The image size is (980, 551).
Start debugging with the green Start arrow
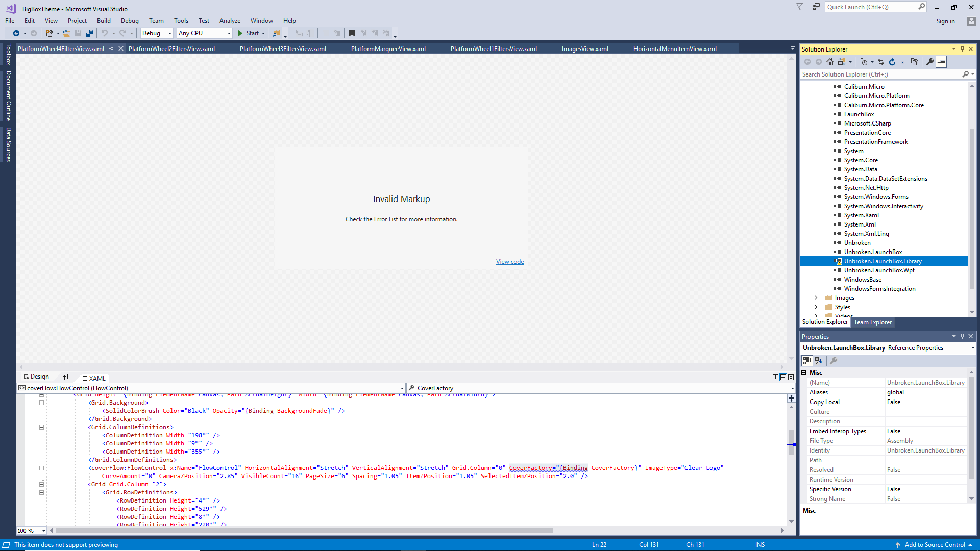pos(240,33)
